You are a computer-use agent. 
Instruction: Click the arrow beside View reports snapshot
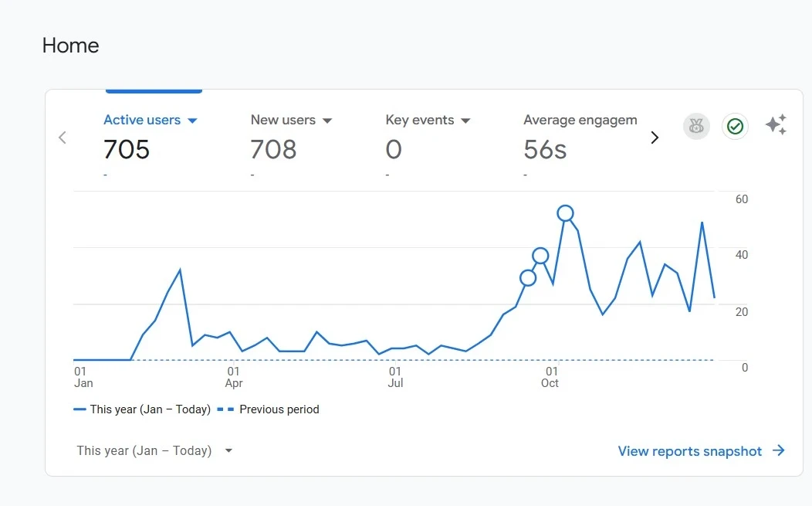pos(779,450)
